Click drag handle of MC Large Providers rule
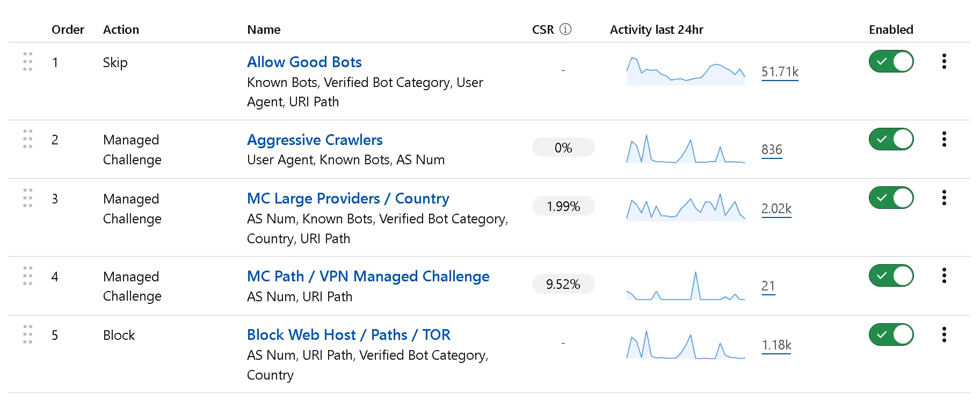This screenshot has height=400, width=980. tap(28, 198)
